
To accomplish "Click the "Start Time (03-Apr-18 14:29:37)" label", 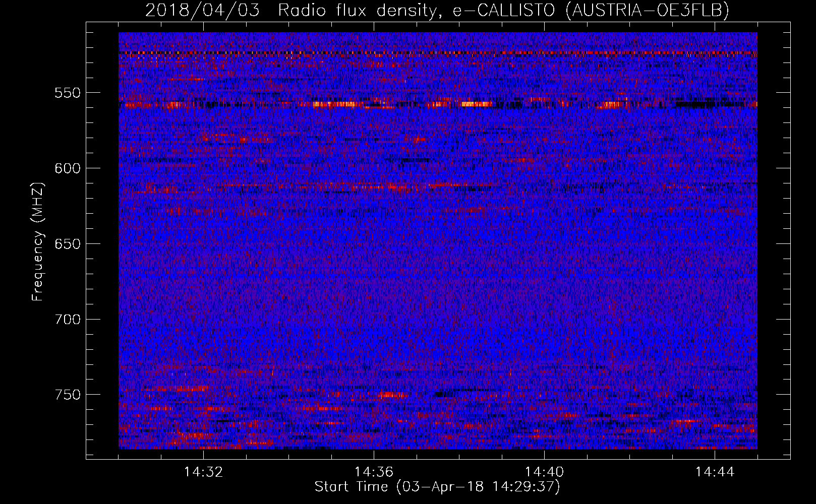I will coord(437,487).
